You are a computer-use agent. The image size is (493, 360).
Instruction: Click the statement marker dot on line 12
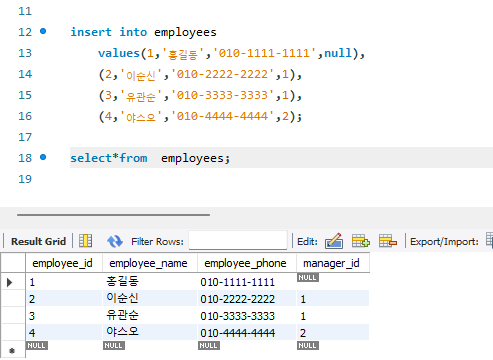coord(43,31)
